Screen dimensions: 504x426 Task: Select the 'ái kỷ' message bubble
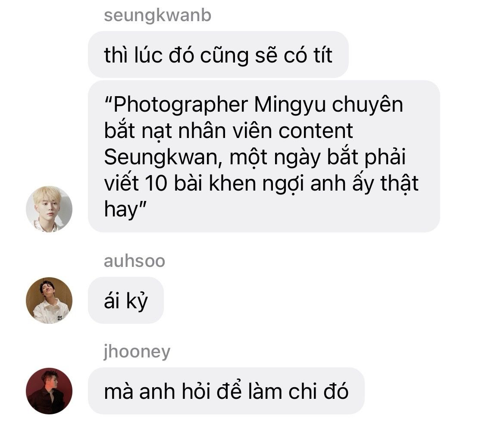click(x=126, y=300)
